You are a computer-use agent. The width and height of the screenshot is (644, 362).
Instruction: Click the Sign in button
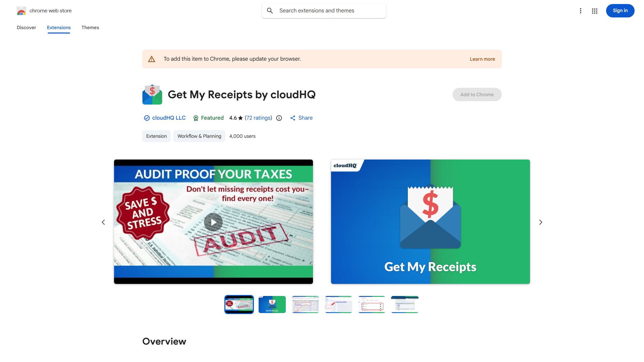(x=620, y=11)
